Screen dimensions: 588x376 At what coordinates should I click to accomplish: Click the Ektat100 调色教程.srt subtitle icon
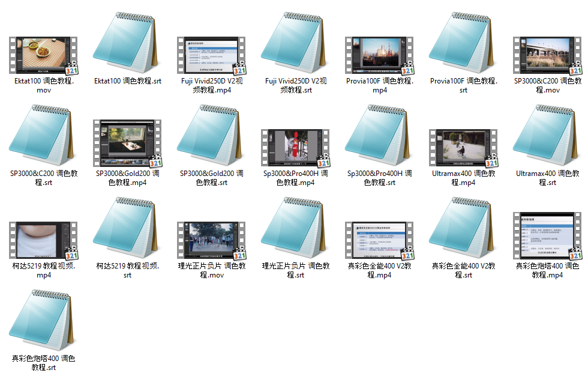(127, 45)
